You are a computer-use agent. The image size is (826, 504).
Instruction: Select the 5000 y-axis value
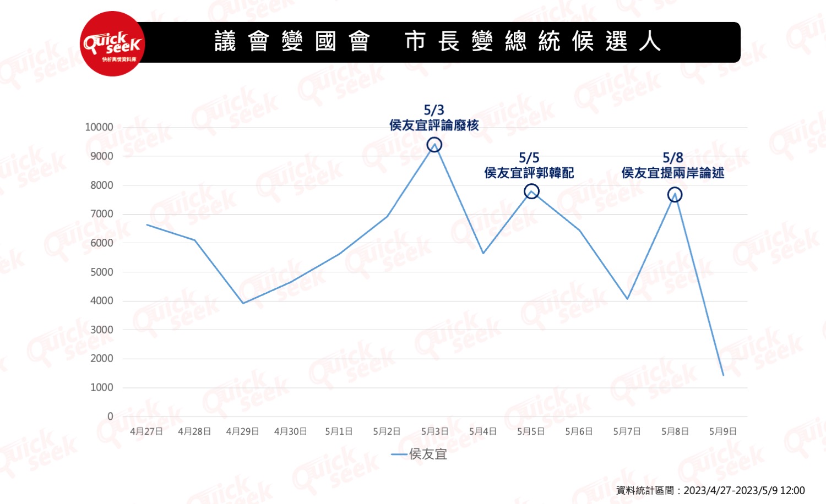(102, 272)
